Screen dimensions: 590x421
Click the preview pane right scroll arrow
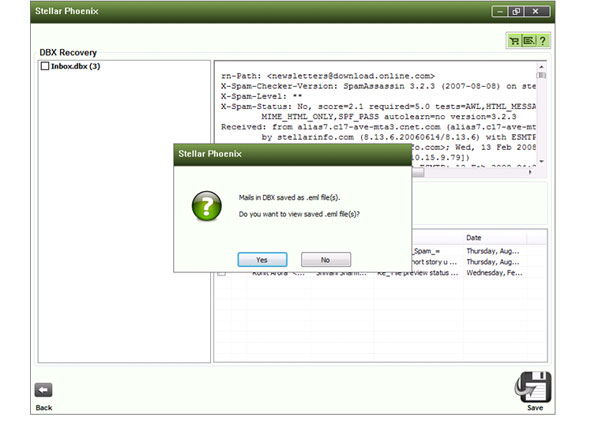530,172
